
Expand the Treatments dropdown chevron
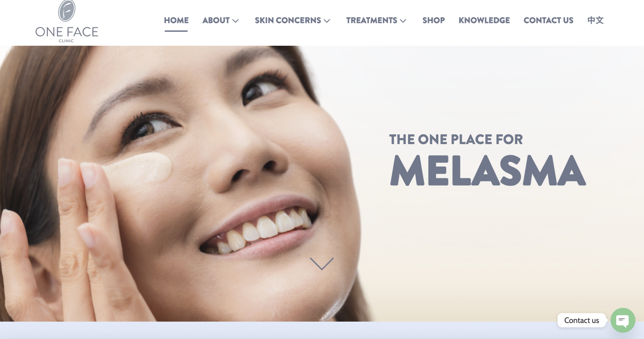pos(403,21)
